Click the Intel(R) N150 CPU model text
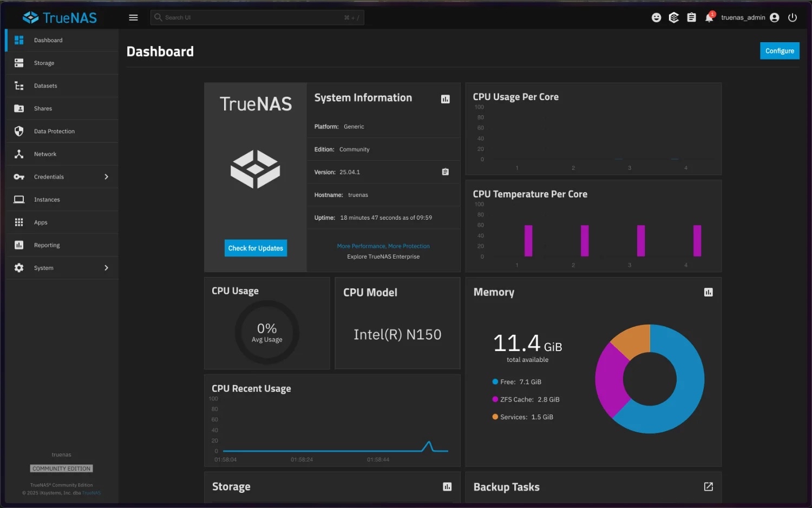This screenshot has width=812, height=508. (x=397, y=335)
